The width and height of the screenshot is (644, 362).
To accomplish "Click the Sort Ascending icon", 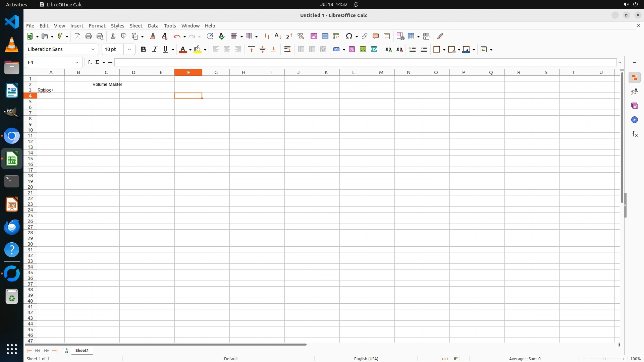I will tap(278, 36).
